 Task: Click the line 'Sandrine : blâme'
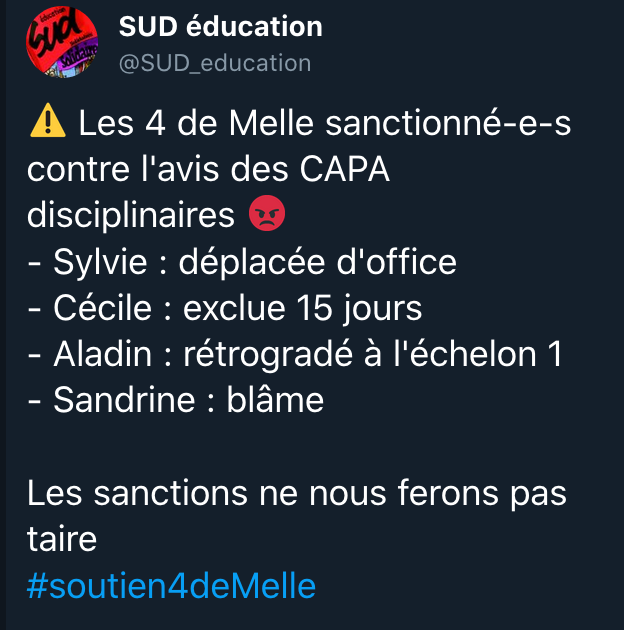click(175, 400)
